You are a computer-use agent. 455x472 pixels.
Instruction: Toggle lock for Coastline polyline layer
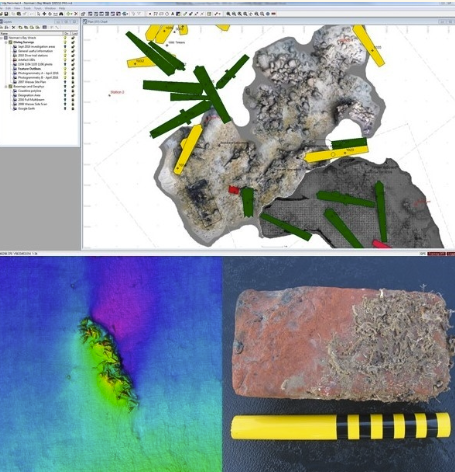click(73, 91)
